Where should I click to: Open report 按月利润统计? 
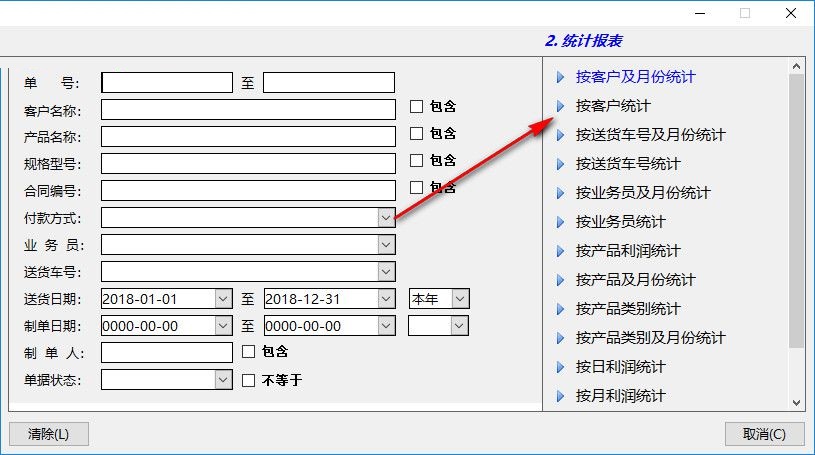coord(620,396)
